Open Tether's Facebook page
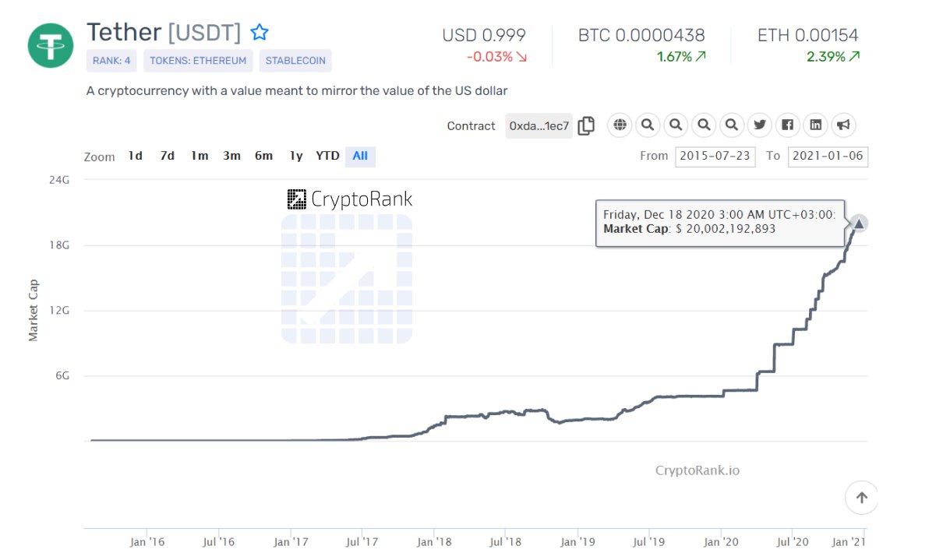This screenshot has height=560, width=929. [787, 125]
